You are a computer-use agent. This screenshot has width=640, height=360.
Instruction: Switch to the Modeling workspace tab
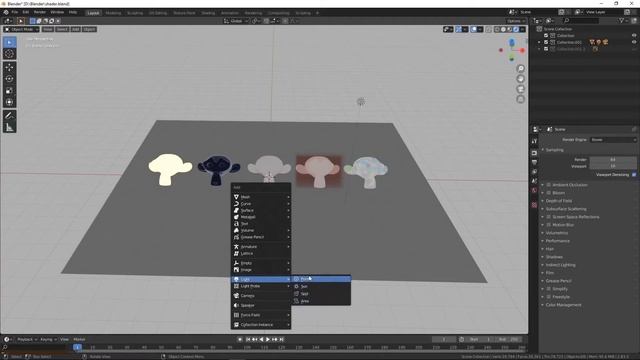click(113, 13)
